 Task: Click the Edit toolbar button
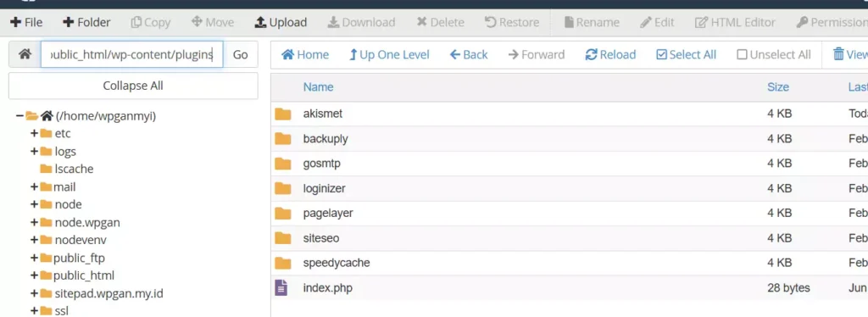tap(657, 22)
